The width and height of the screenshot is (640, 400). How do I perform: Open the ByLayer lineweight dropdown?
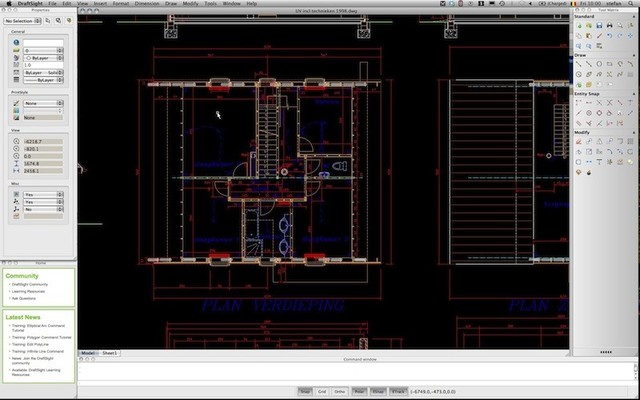click(x=43, y=80)
